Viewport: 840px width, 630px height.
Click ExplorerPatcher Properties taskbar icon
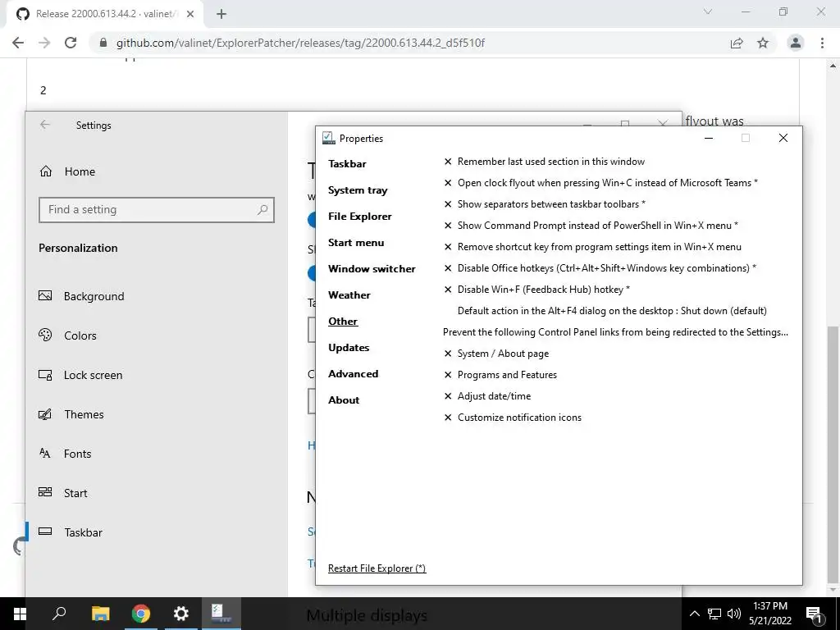tap(221, 614)
